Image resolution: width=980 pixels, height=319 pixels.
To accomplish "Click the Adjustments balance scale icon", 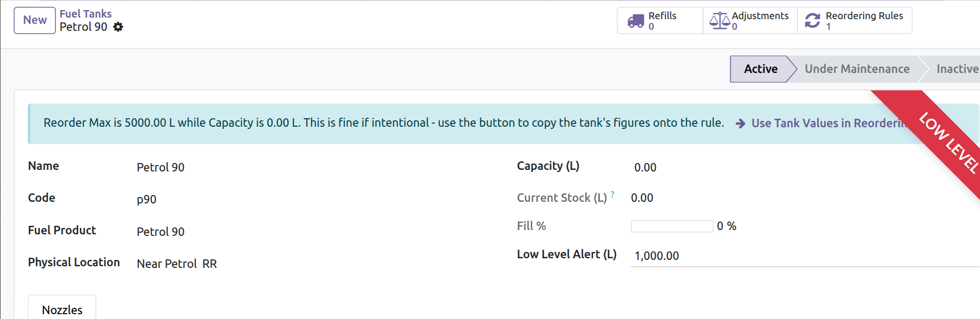I will 720,21.
